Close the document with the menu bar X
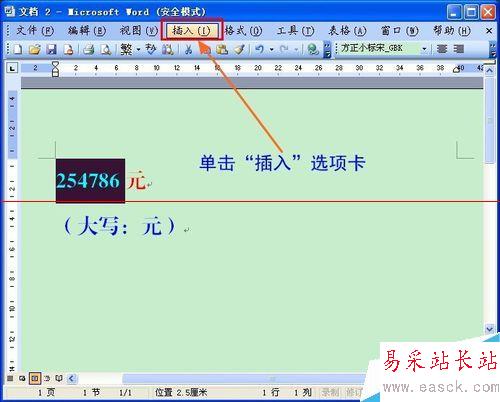The width and height of the screenshot is (500, 402). pyautogui.click(x=489, y=31)
